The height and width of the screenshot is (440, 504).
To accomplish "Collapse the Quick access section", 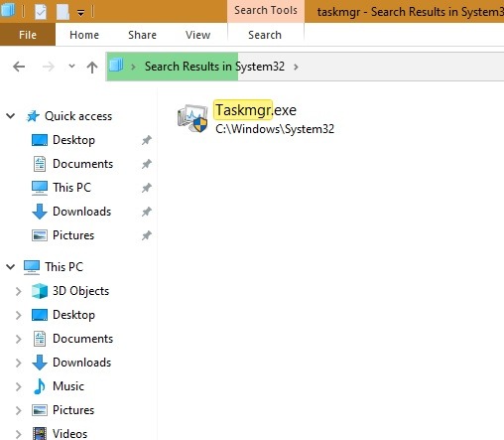I will (x=11, y=116).
